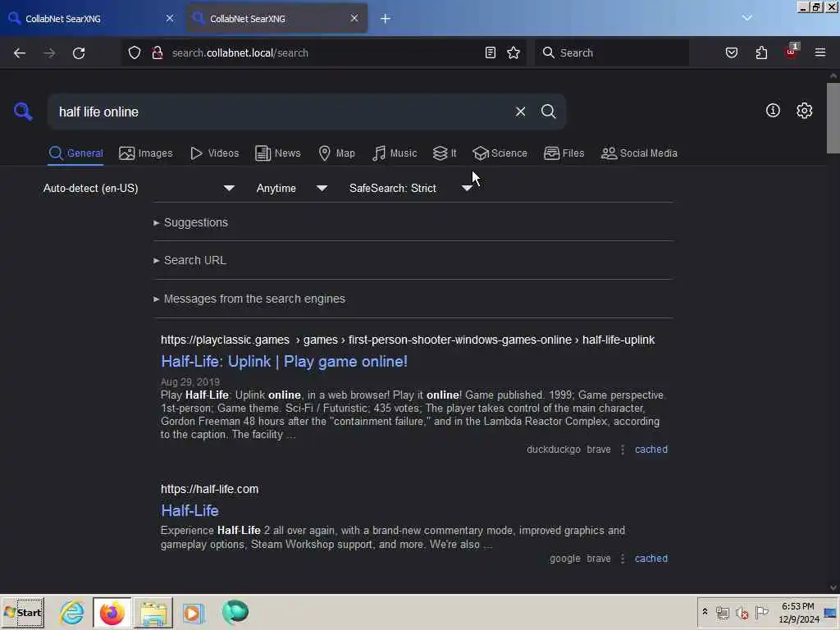840x630 pixels.
Task: Toggle reader view icon
Action: coord(491,52)
